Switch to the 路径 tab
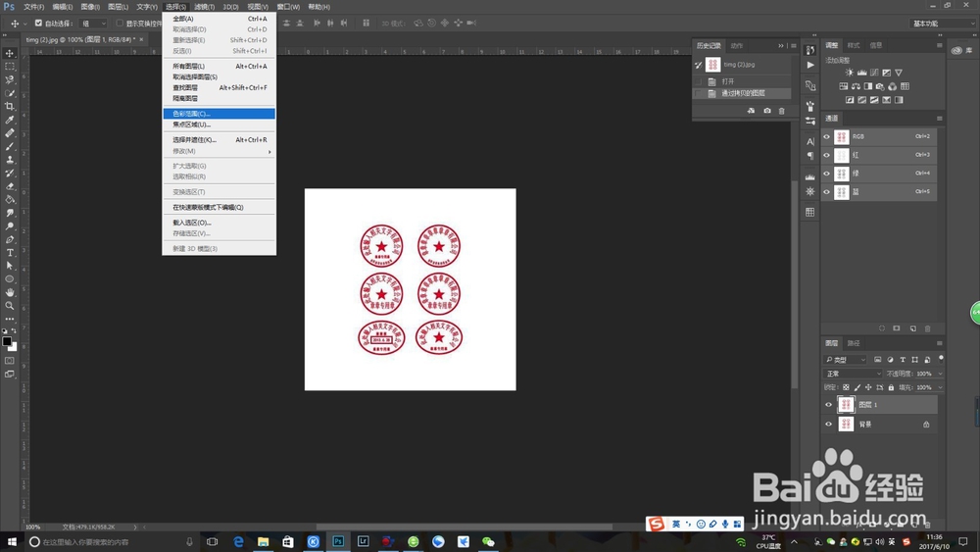Viewport: 980px width, 552px height. (x=854, y=343)
